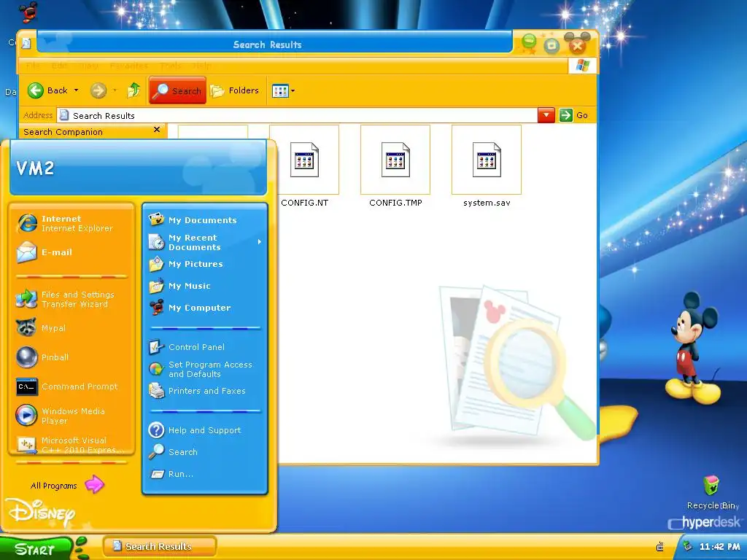Open Search from the Start menu
This screenshot has width=747, height=560.
(x=205, y=452)
